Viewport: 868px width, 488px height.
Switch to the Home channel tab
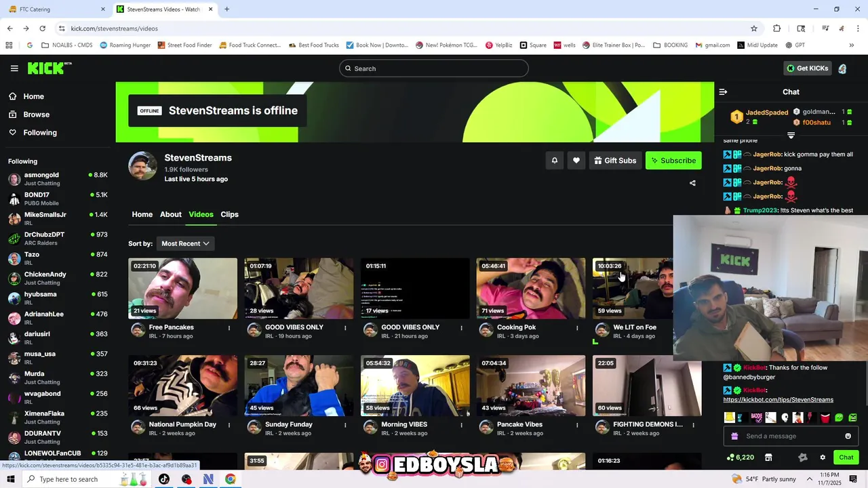point(142,214)
